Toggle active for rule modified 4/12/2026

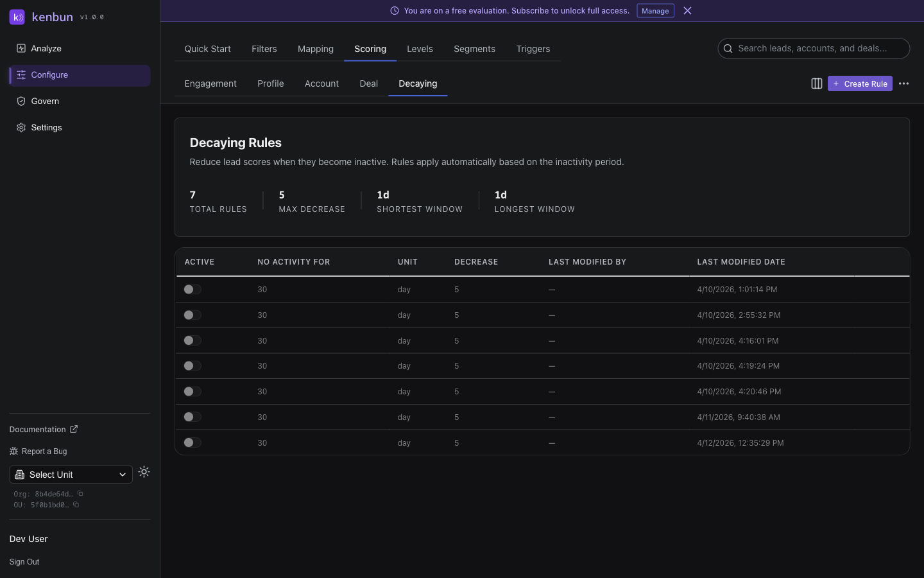point(193,442)
